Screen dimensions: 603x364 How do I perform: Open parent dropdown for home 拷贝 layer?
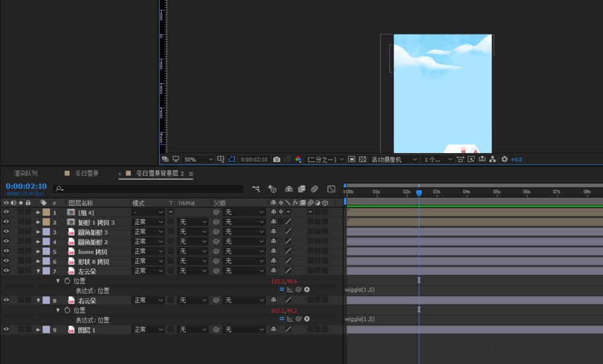(x=245, y=251)
